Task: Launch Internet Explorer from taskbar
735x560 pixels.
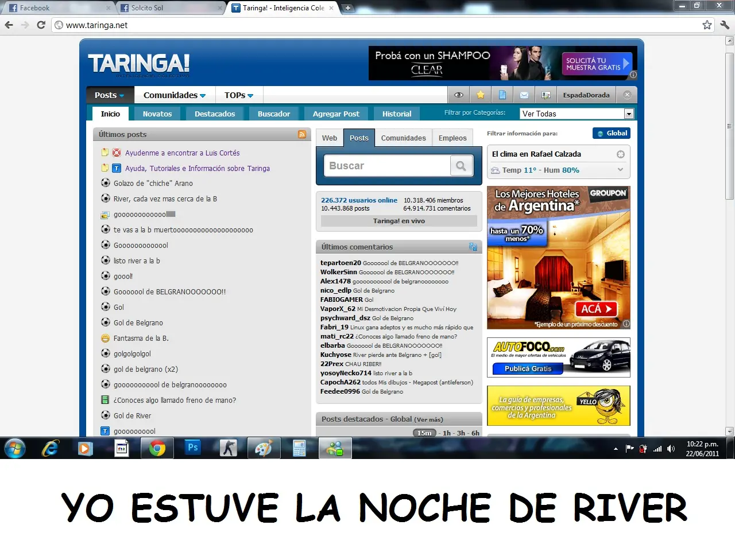Action: (51, 448)
